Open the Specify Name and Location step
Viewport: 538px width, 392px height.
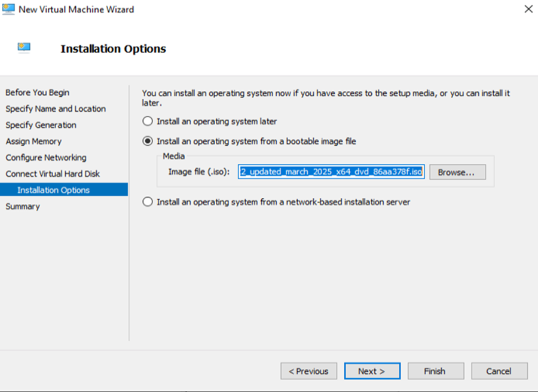(x=56, y=109)
